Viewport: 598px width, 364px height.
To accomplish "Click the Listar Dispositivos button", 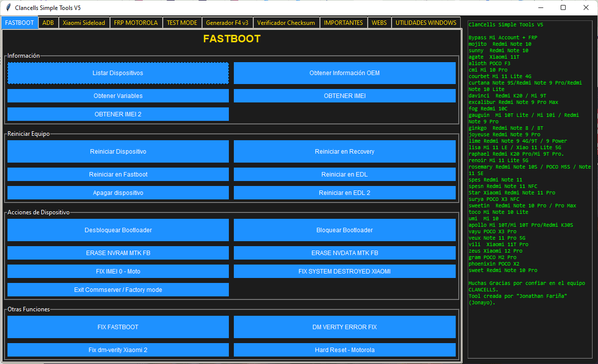I will [118, 73].
